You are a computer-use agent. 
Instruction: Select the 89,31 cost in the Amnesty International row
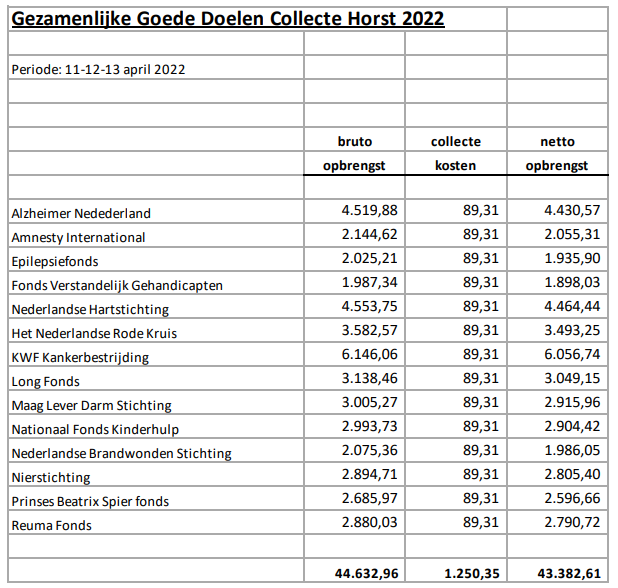(x=481, y=234)
